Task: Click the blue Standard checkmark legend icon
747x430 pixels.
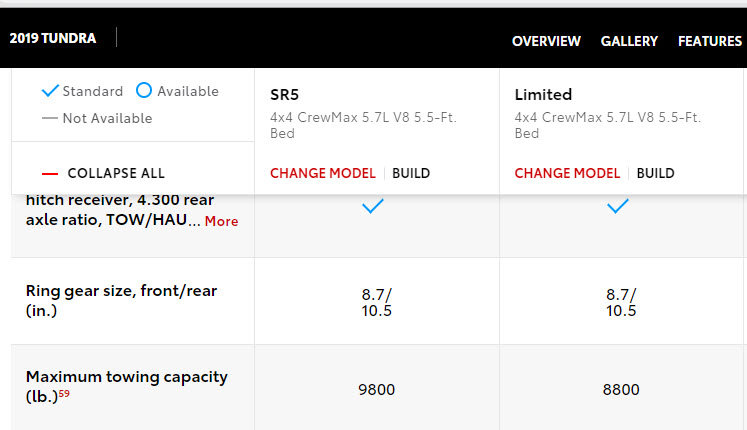Action: [x=50, y=90]
